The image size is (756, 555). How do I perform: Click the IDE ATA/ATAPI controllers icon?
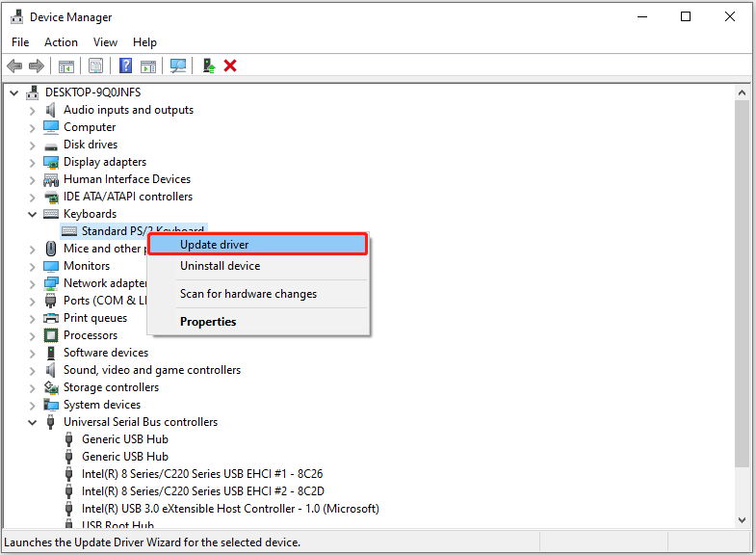(51, 197)
